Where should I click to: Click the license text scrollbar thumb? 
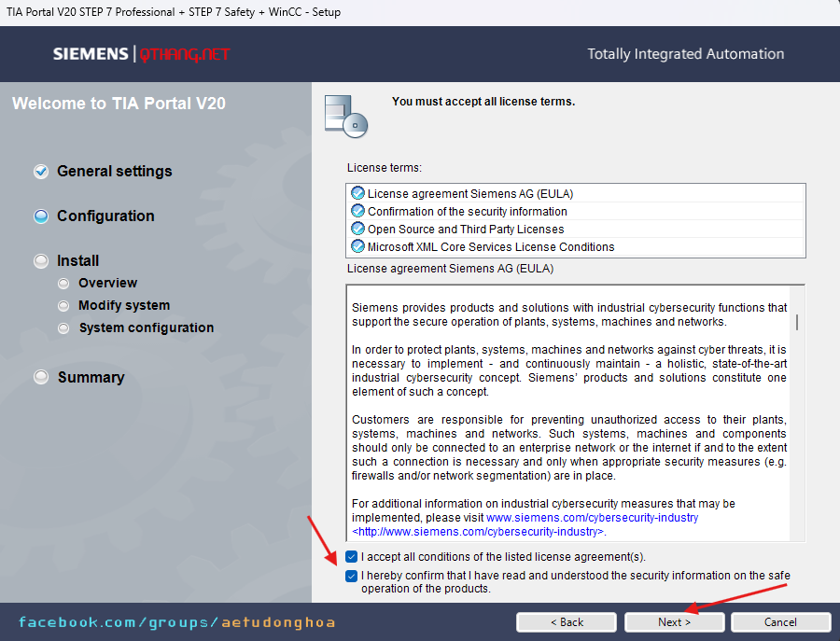[x=796, y=322]
